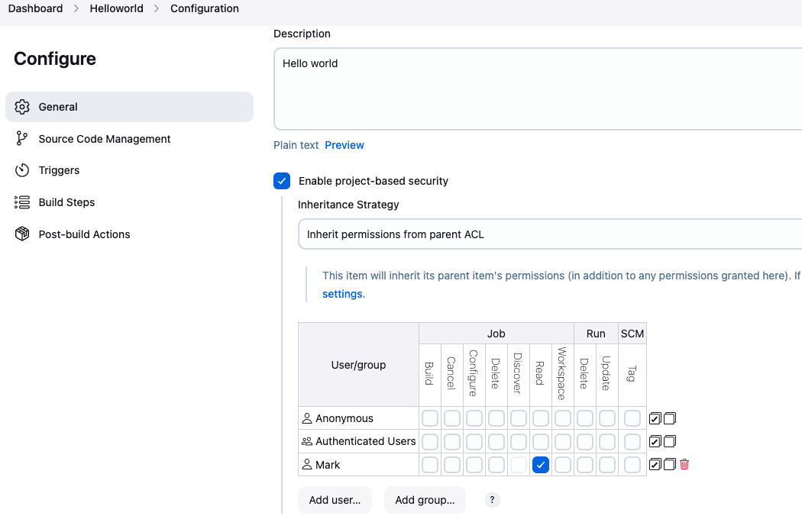Click the unselect-all icon in Anonymous row
The width and height of the screenshot is (802, 532).
670,418
